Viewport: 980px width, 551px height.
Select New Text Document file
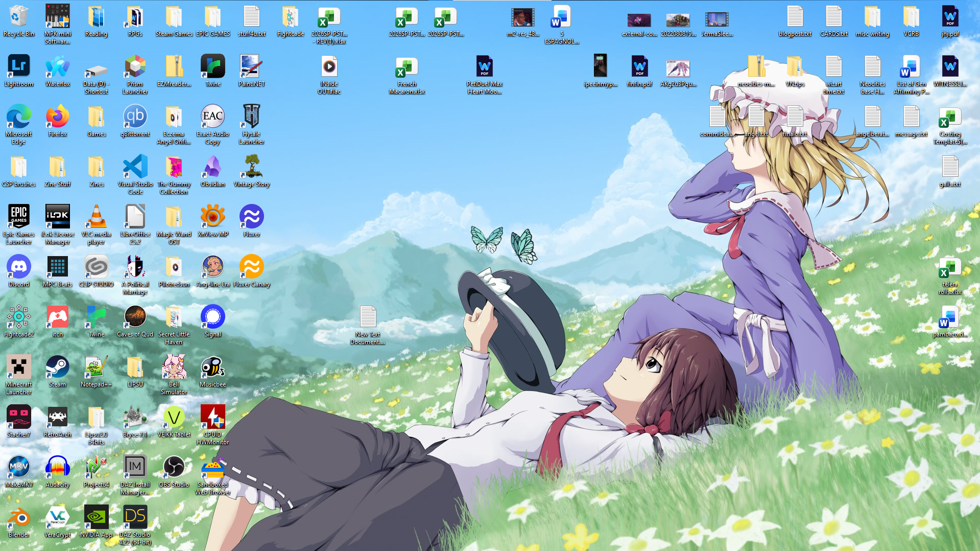tap(368, 326)
